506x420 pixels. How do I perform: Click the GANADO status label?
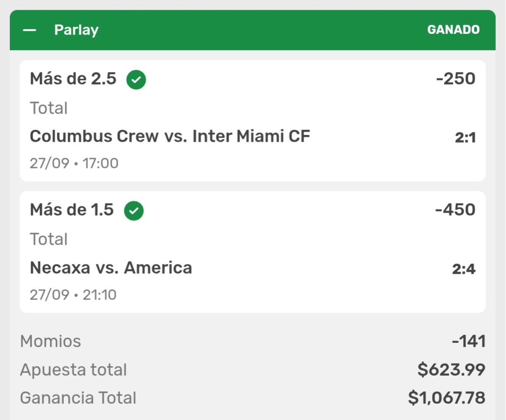pos(453,30)
